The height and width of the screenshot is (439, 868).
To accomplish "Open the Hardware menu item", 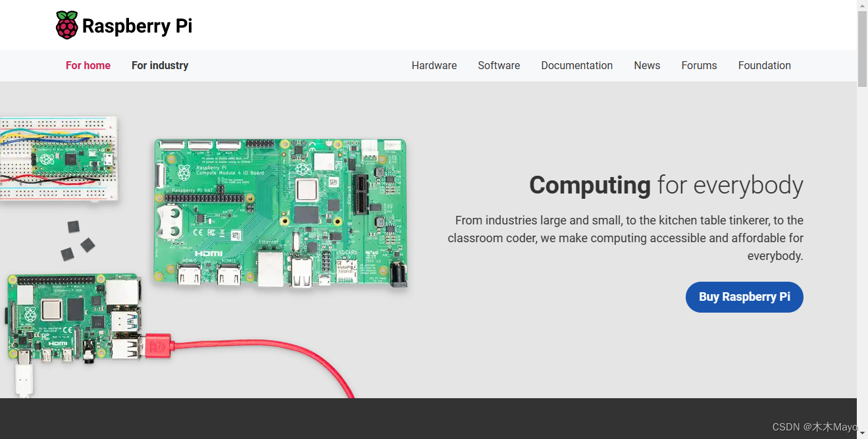I will [x=434, y=66].
